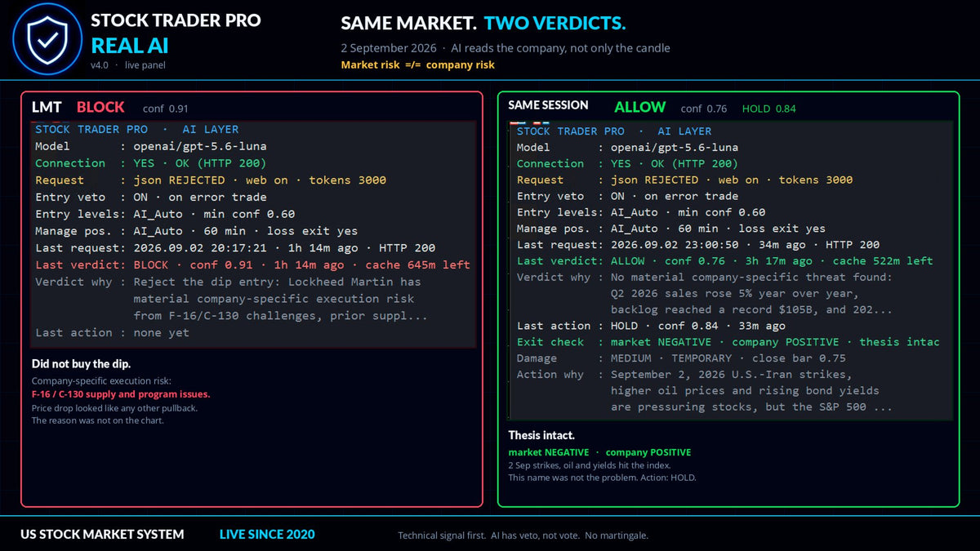Click the "SAME MARKET. TWO VERDICTS." headline
The image size is (980, 551).
pyautogui.click(x=483, y=24)
